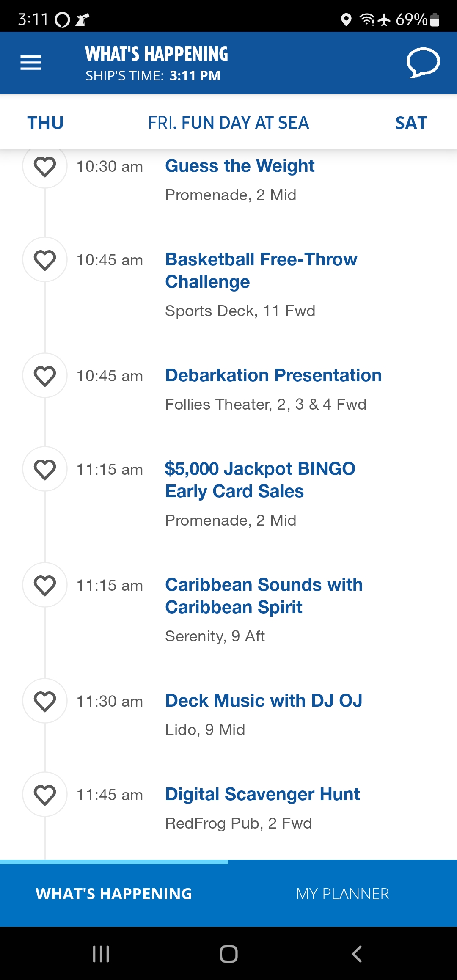The width and height of the screenshot is (457, 980).
Task: Tap heart for Digital Scavenger Hunt
Action: (45, 795)
